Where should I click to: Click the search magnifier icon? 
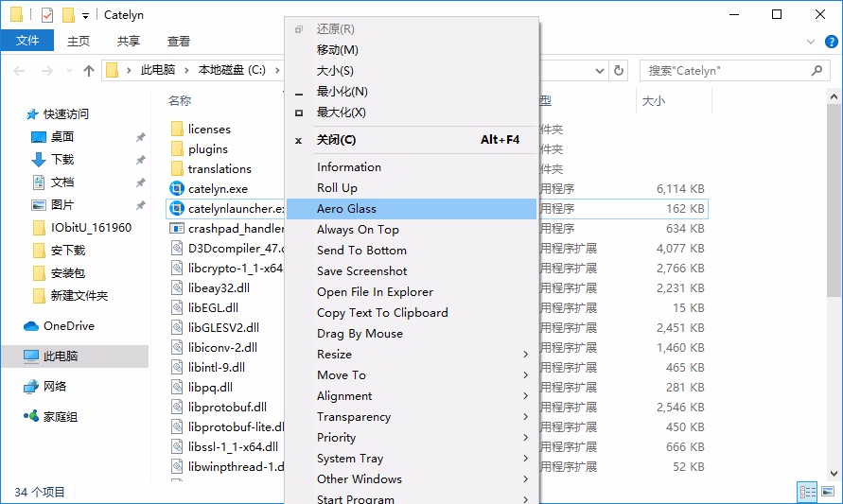(817, 70)
